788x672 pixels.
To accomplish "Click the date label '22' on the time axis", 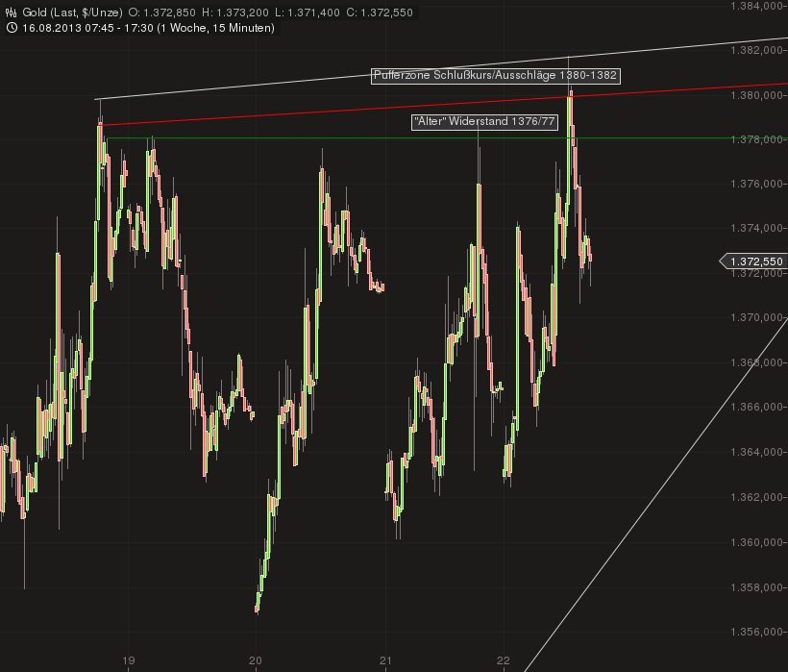I will [503, 660].
